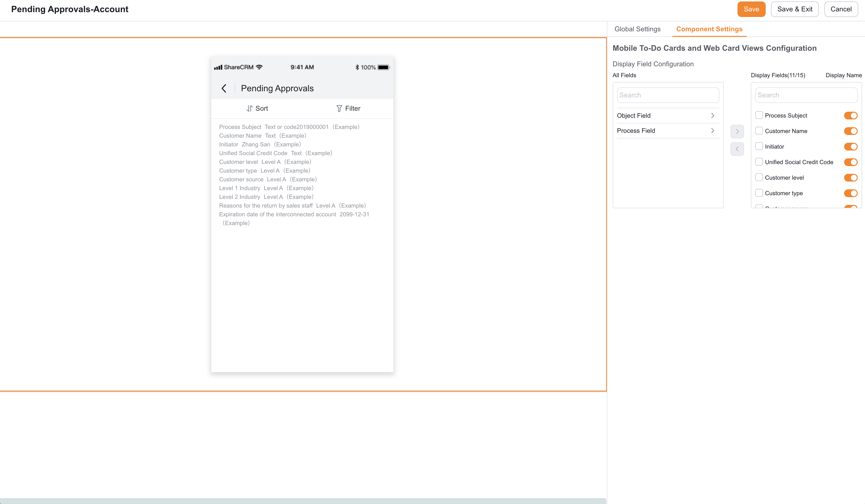Image resolution: width=865 pixels, height=504 pixels.
Task: Click 'Display Fields(11/15)' label
Action: [778, 75]
